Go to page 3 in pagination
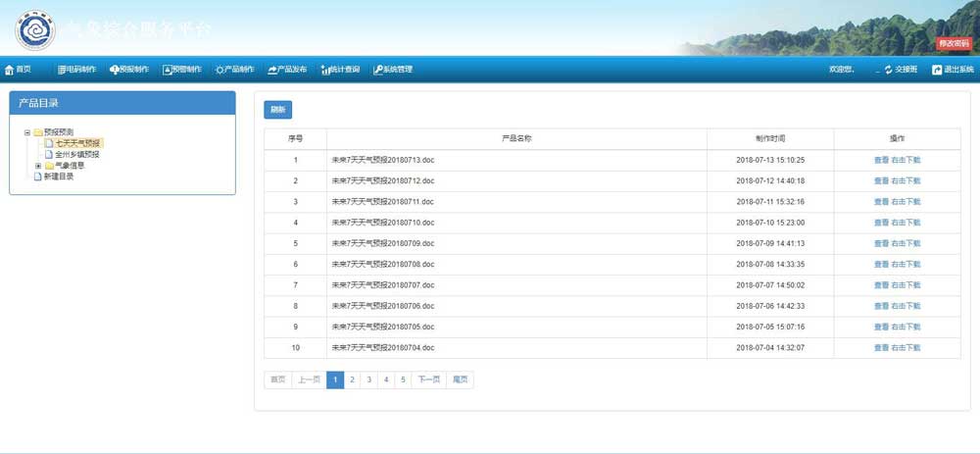Viewport: 980px width, 454px height. click(369, 379)
